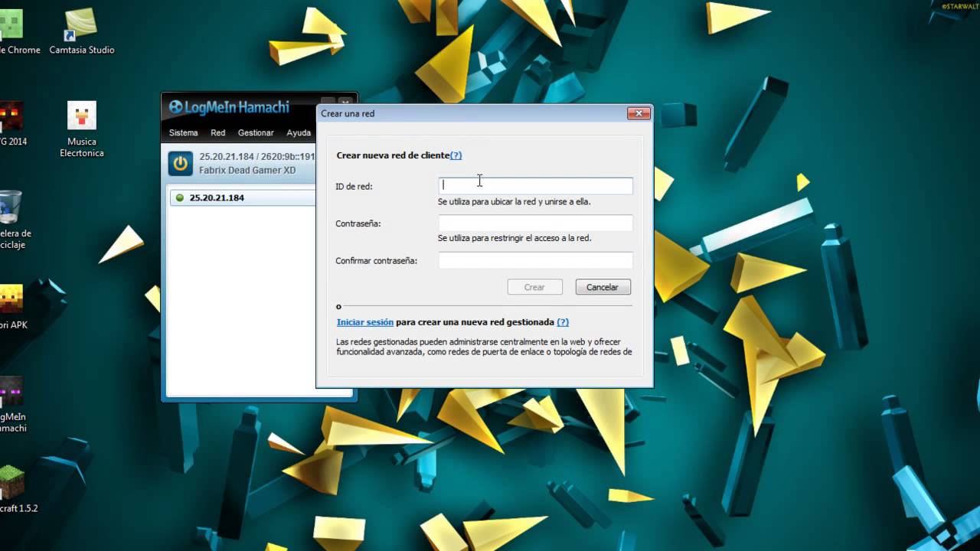Click the Fabrix Dead Gamer XD name
The width and height of the screenshot is (980, 551).
tap(247, 170)
